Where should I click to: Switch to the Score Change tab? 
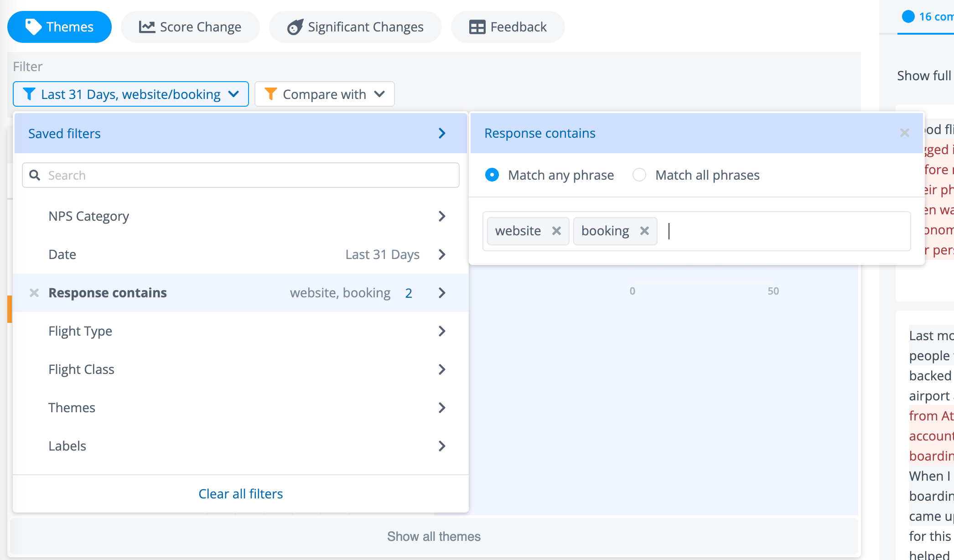point(190,27)
